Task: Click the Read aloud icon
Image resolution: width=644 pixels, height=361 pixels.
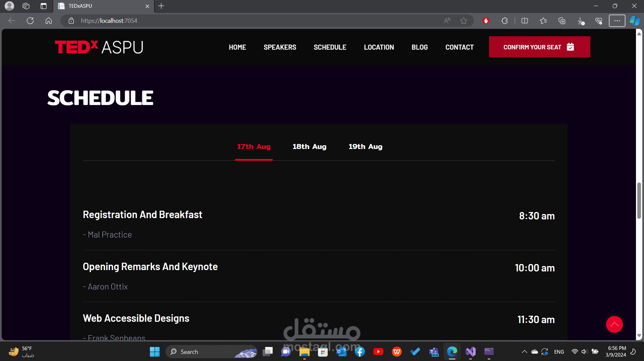Action: (x=447, y=21)
